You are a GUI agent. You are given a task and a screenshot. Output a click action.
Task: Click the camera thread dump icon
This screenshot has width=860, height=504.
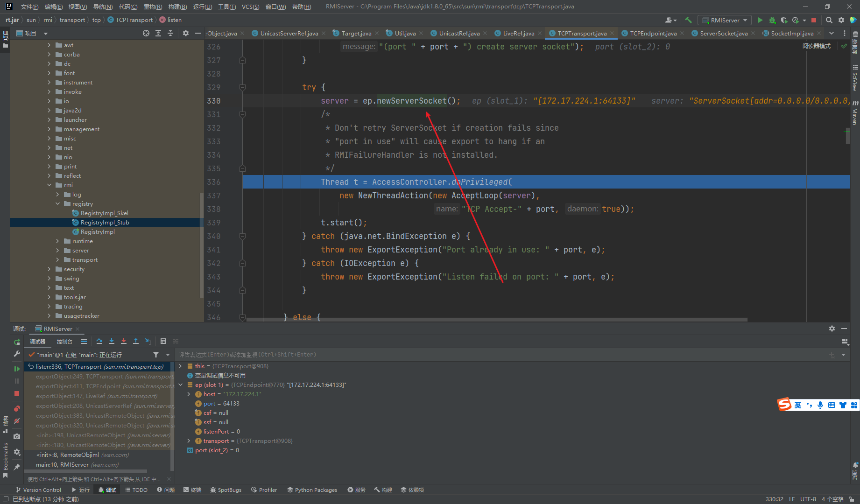[17, 436]
